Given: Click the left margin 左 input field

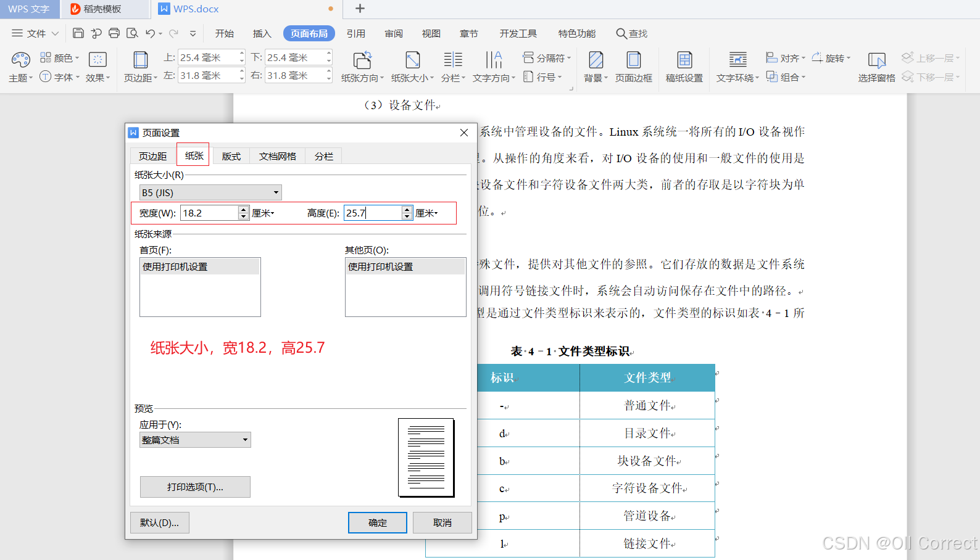Looking at the screenshot, I should [x=208, y=75].
